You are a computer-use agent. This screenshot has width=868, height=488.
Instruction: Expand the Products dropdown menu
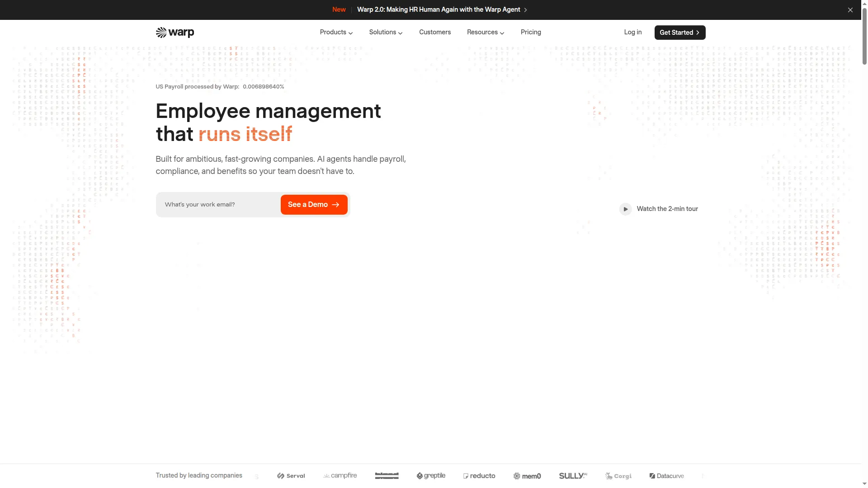click(336, 32)
